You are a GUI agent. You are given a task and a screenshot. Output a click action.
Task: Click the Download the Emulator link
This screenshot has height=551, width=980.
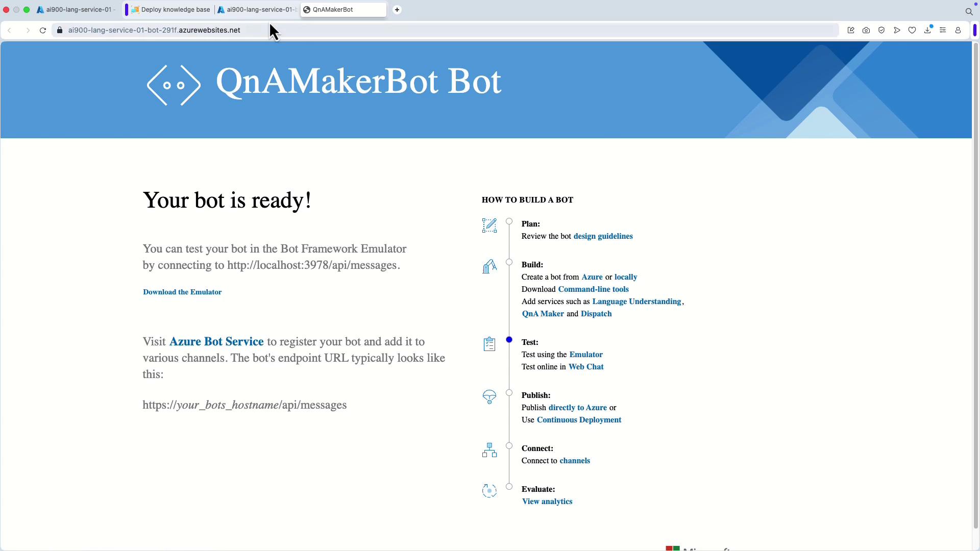coord(182,292)
